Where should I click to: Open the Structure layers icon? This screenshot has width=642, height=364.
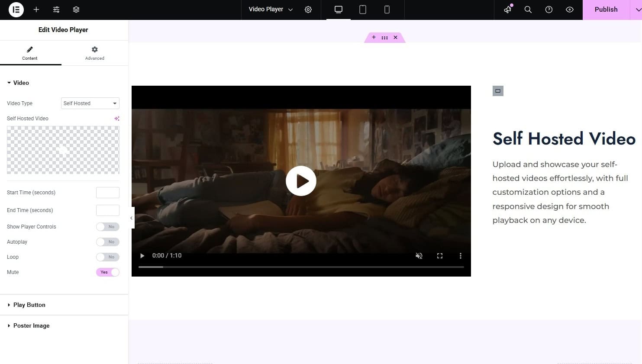click(76, 10)
